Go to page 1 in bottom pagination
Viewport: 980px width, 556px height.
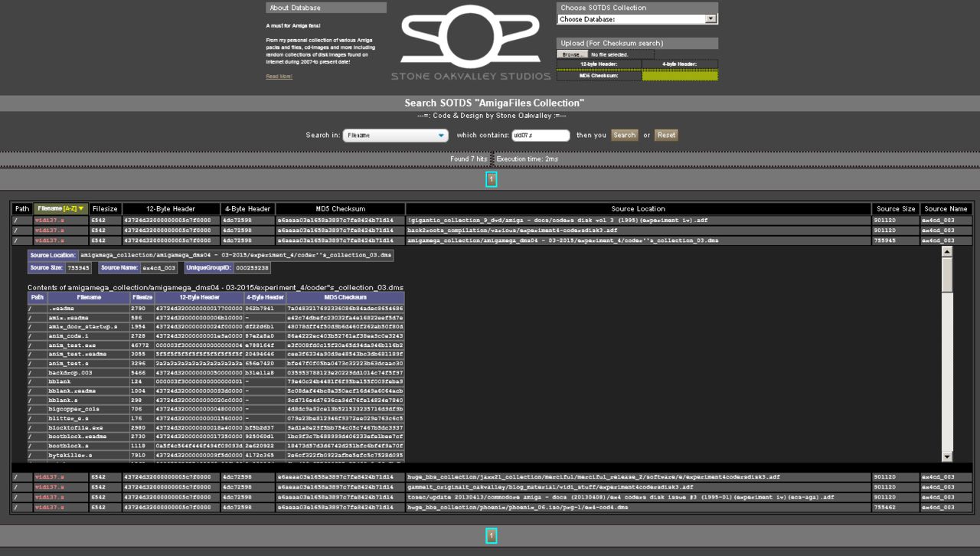click(x=492, y=536)
